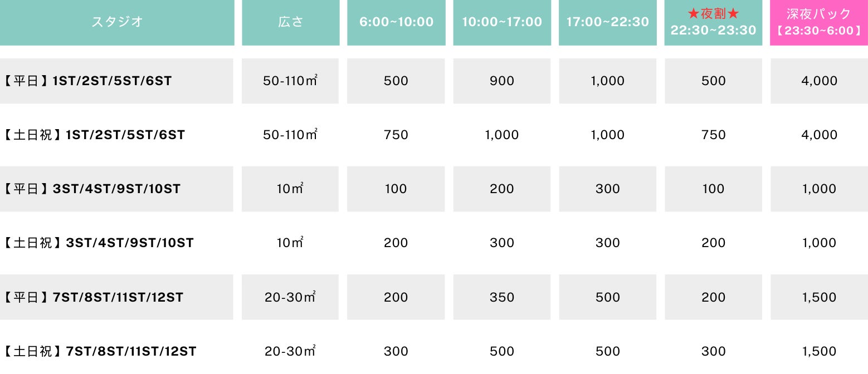Click the pink 深夜パック header
The width and height of the screenshot is (868, 374).
point(819,22)
